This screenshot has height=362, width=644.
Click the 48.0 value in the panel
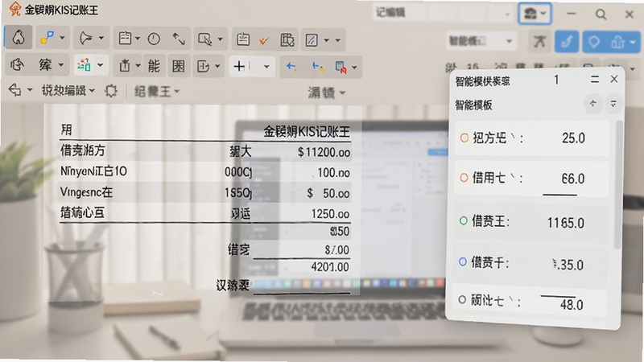(572, 305)
